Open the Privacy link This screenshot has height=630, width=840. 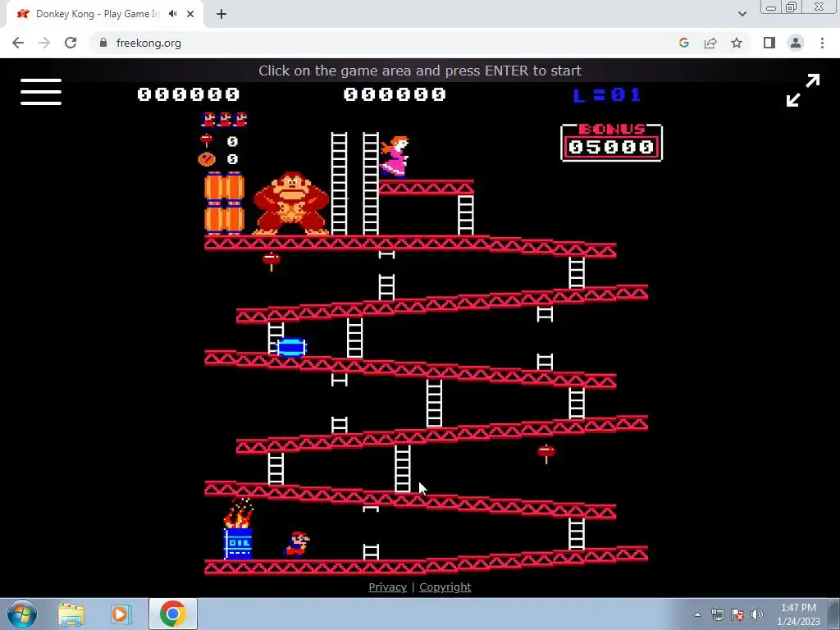(387, 587)
